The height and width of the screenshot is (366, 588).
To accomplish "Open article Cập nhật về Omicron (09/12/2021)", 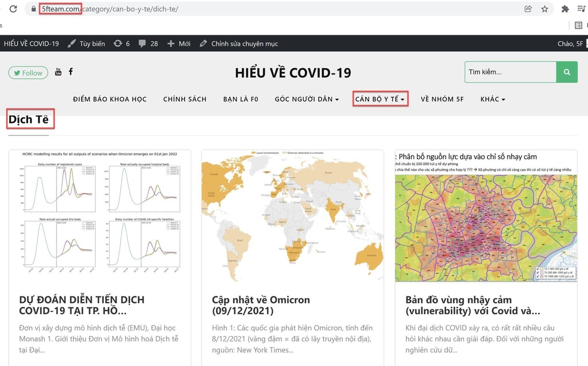I will click(x=261, y=305).
